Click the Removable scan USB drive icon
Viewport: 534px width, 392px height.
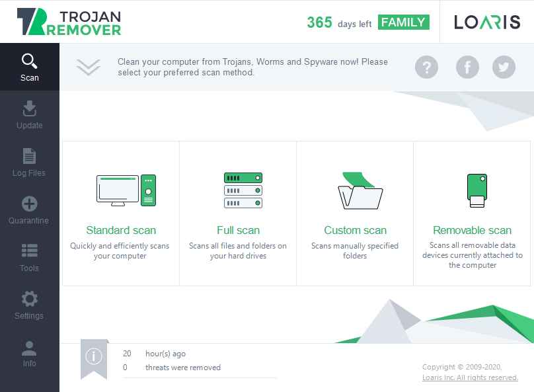tap(477, 190)
